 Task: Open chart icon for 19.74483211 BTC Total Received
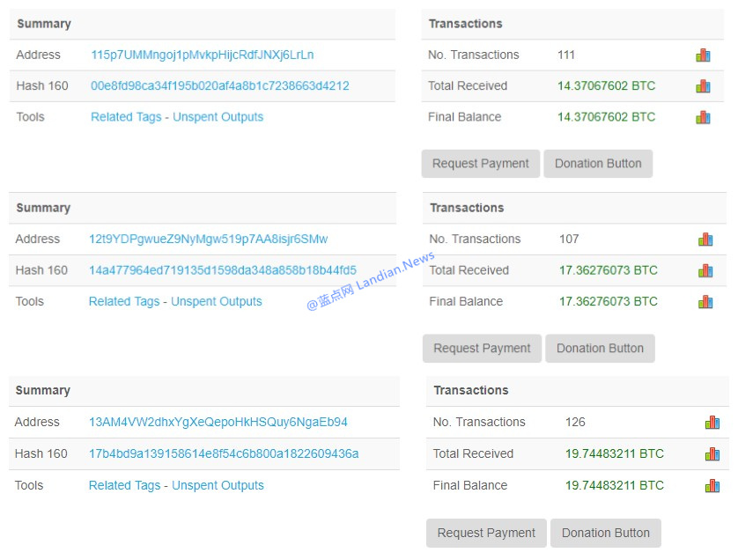(712, 454)
